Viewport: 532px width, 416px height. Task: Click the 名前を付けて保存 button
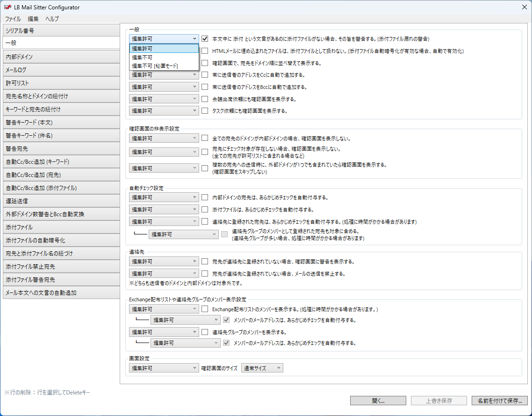point(500,401)
